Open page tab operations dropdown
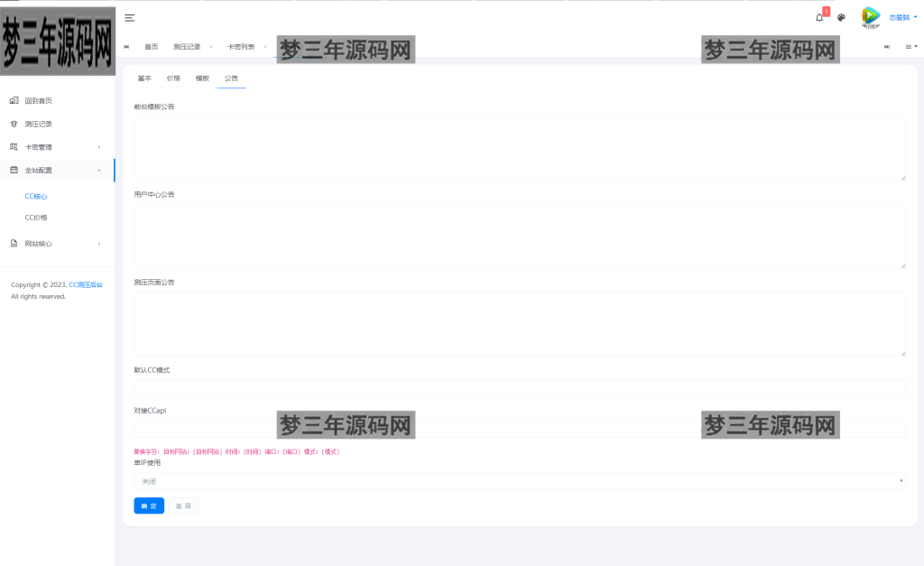 coord(911,47)
